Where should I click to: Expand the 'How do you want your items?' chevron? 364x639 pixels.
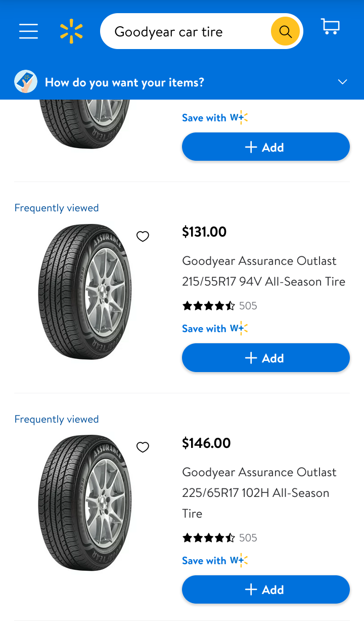pyautogui.click(x=343, y=82)
